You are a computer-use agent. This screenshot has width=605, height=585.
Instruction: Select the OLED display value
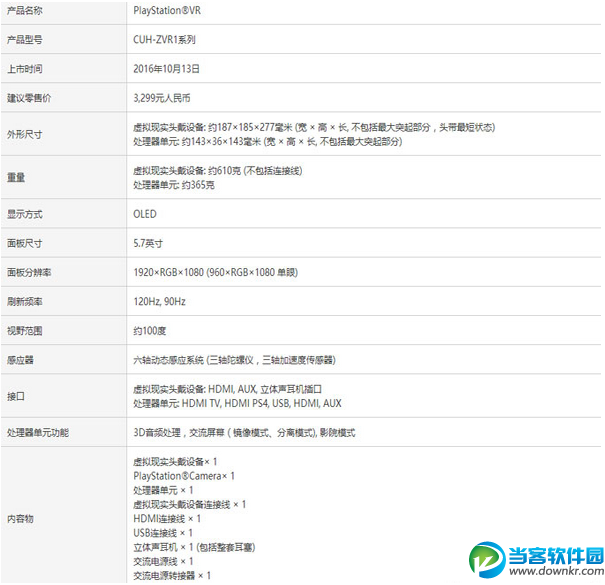coord(145,214)
